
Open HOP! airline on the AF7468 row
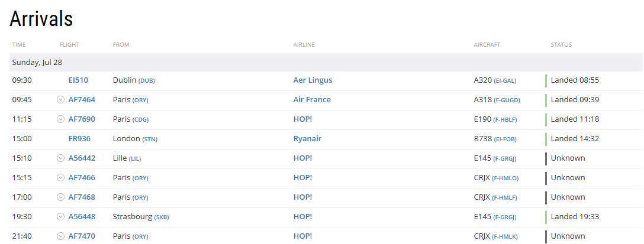[x=302, y=197]
